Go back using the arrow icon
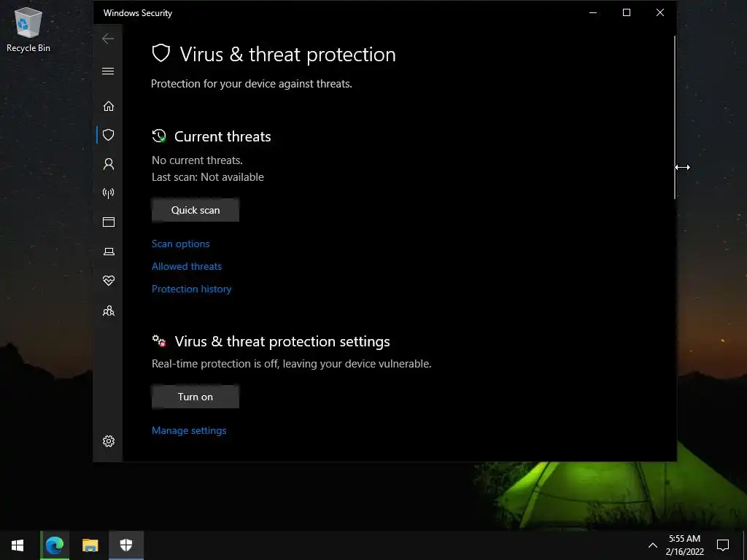 point(108,39)
